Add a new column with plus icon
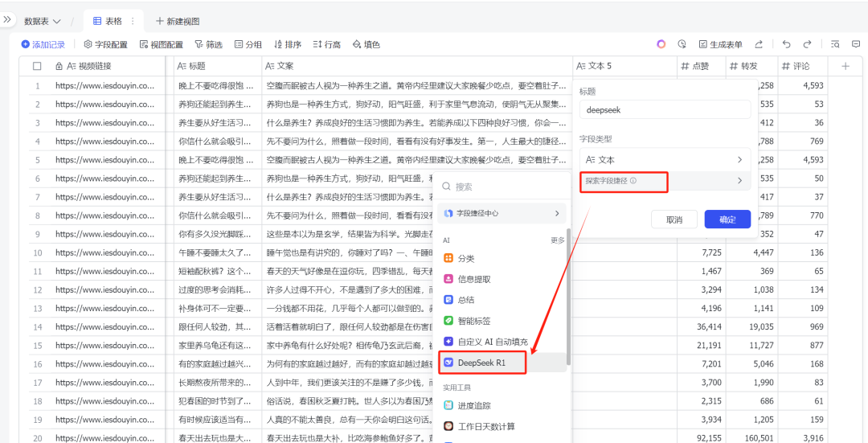The height and width of the screenshot is (443, 868). 845,66
